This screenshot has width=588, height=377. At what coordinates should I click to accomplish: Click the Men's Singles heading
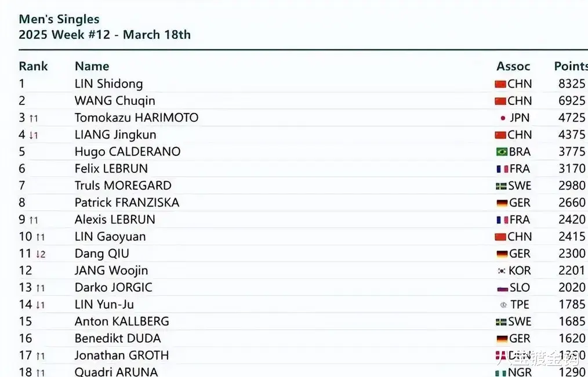click(x=59, y=19)
